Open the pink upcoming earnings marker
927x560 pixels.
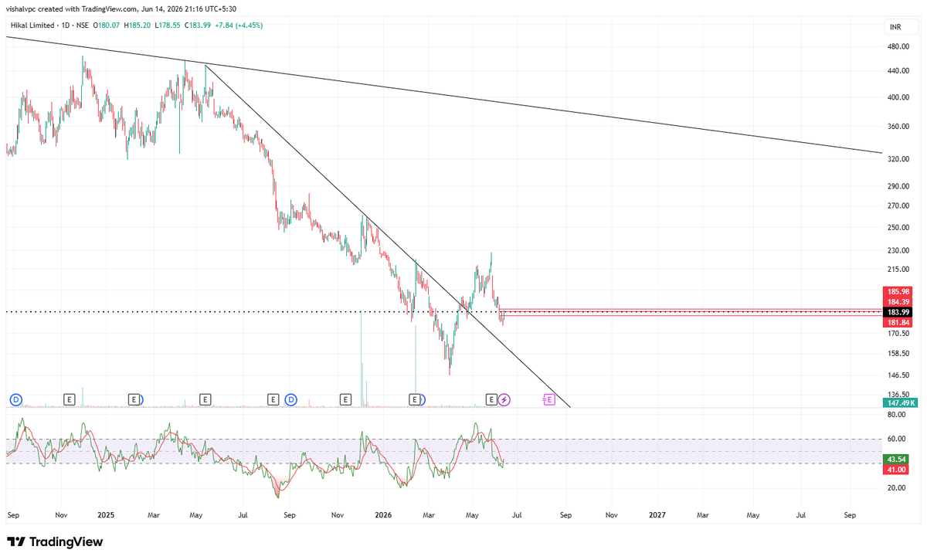pyautogui.click(x=549, y=399)
